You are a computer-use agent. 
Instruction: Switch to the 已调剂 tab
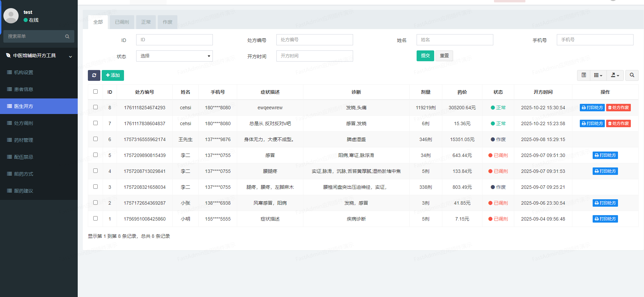pos(122,22)
